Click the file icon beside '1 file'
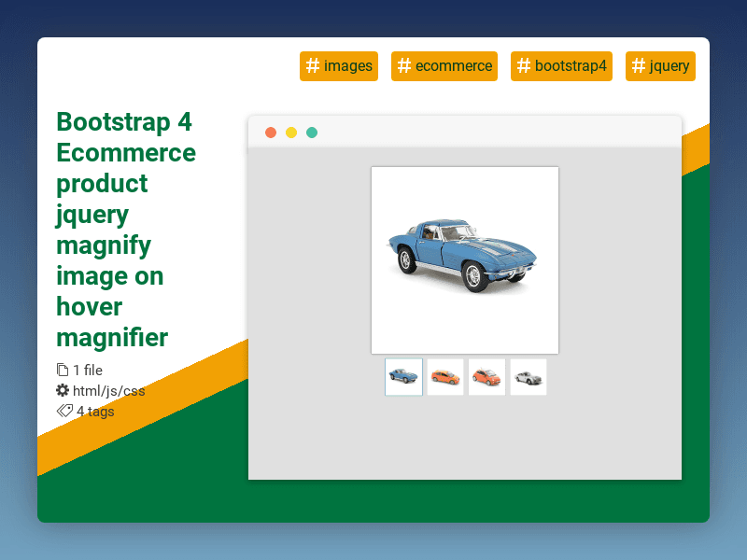The image size is (747, 560). [62, 370]
